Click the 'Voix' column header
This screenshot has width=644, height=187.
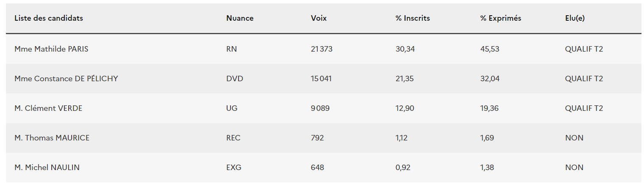(x=319, y=18)
